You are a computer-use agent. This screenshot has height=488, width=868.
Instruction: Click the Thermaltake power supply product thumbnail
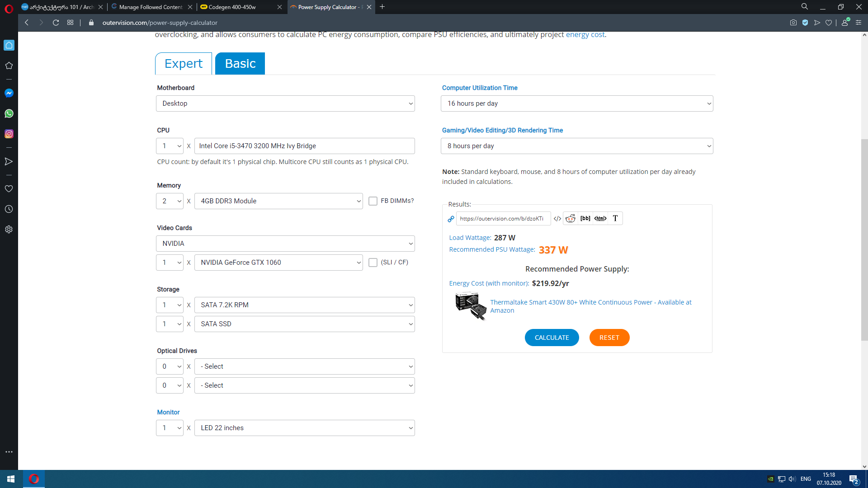point(470,306)
